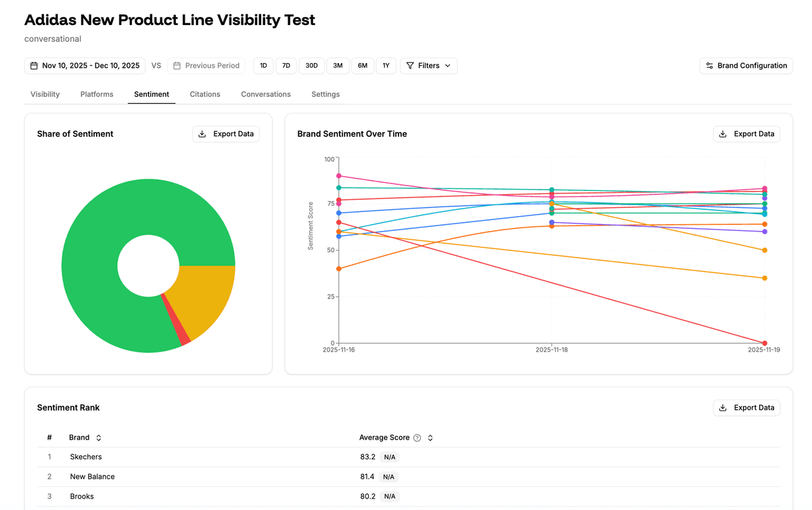Switch to the Visibility tab

[x=45, y=94]
